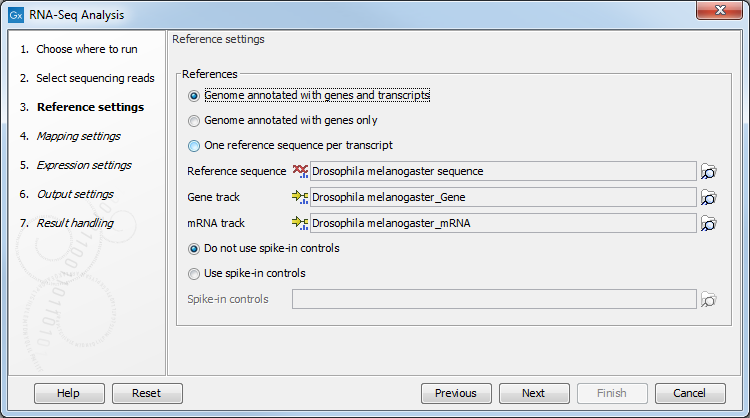This screenshot has width=750, height=418.
Task: Browse for the mRNA track element
Action: [x=708, y=223]
